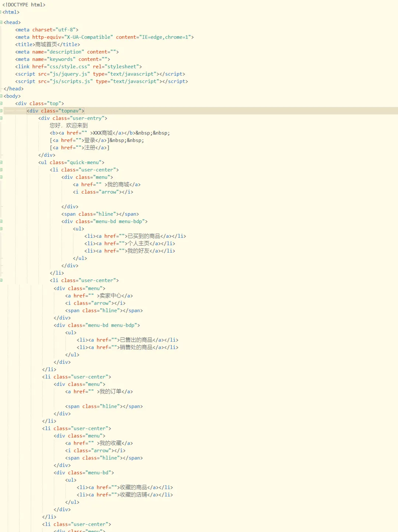Click the 我的好友 list item line
398x532 pixels.
point(130,251)
